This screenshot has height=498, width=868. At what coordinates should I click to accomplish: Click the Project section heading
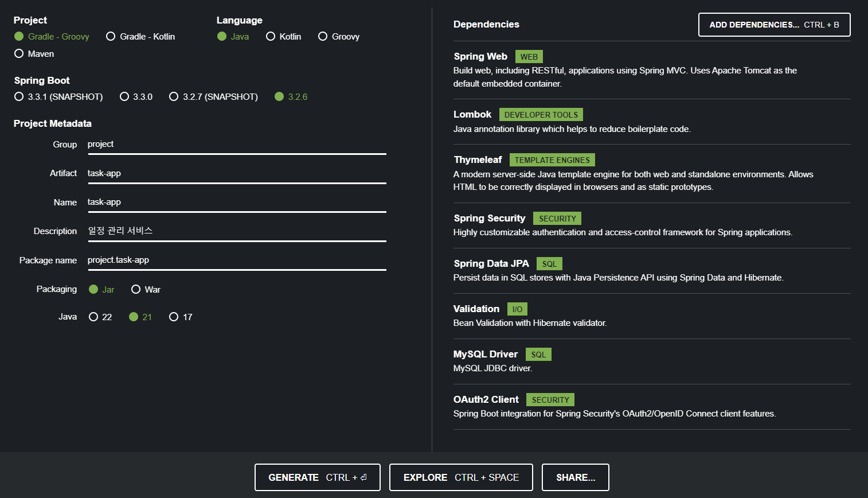click(30, 20)
